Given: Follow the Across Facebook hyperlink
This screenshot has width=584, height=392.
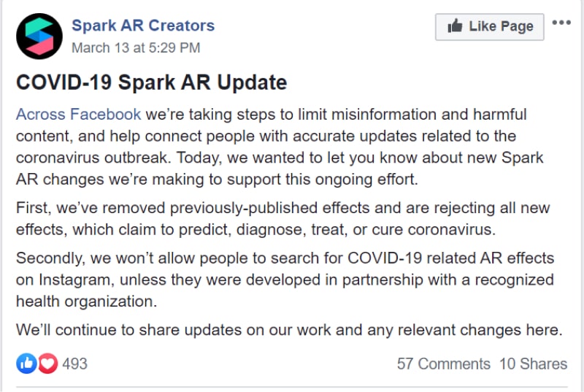Looking at the screenshot, I should [78, 115].
